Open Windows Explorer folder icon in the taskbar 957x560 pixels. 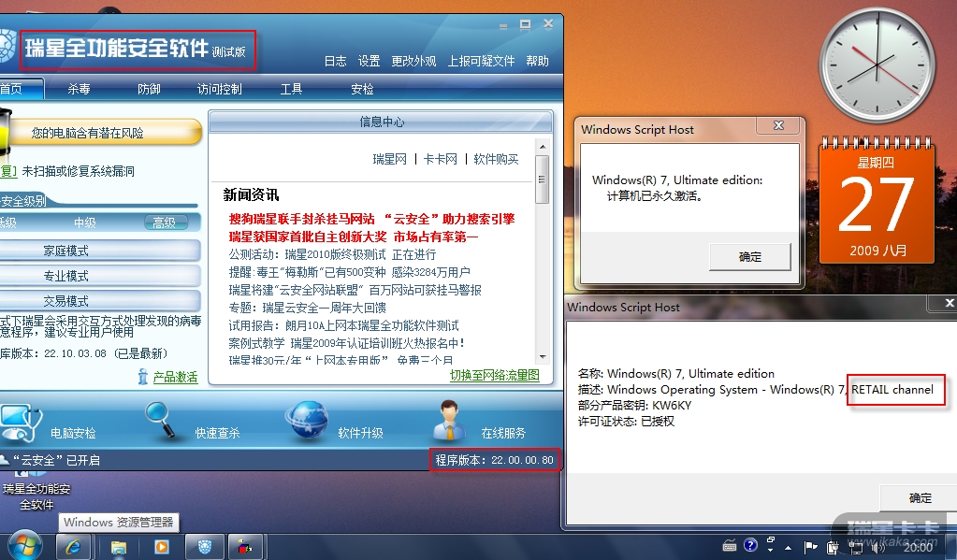[x=119, y=547]
